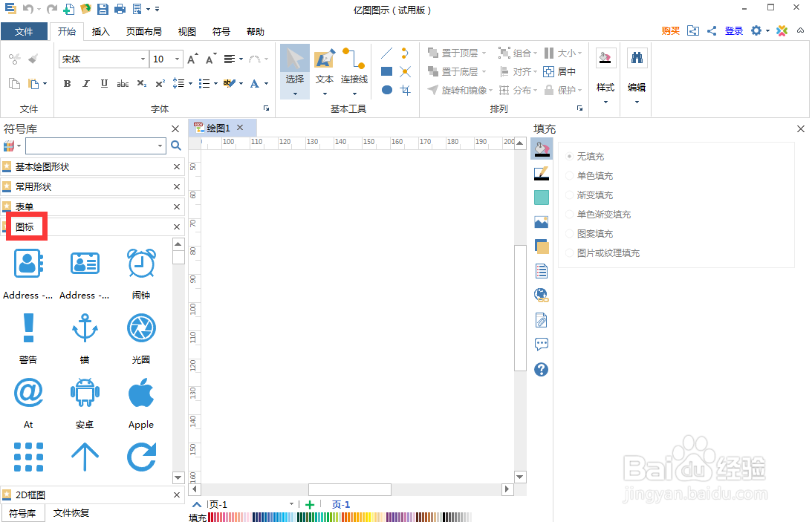
Task: Select the ellipse drawing tool
Action: point(386,90)
